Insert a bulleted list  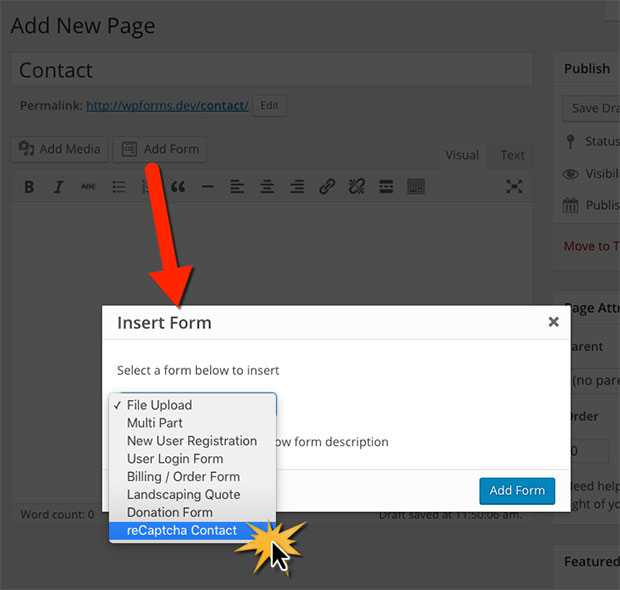[x=118, y=187]
